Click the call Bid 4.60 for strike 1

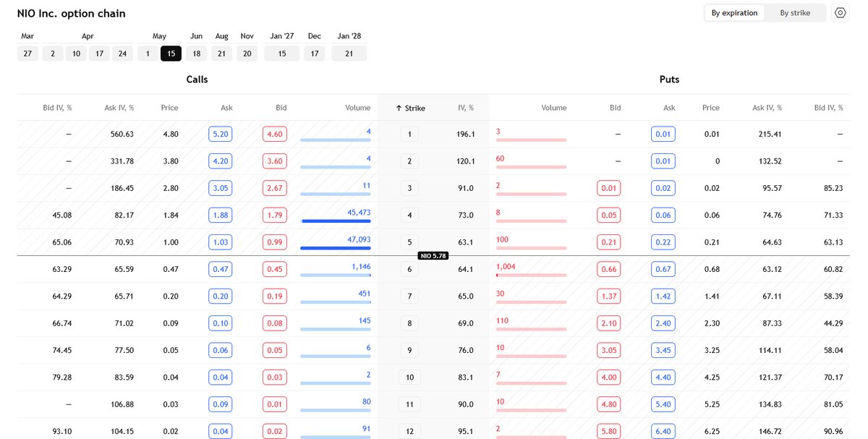coord(275,134)
